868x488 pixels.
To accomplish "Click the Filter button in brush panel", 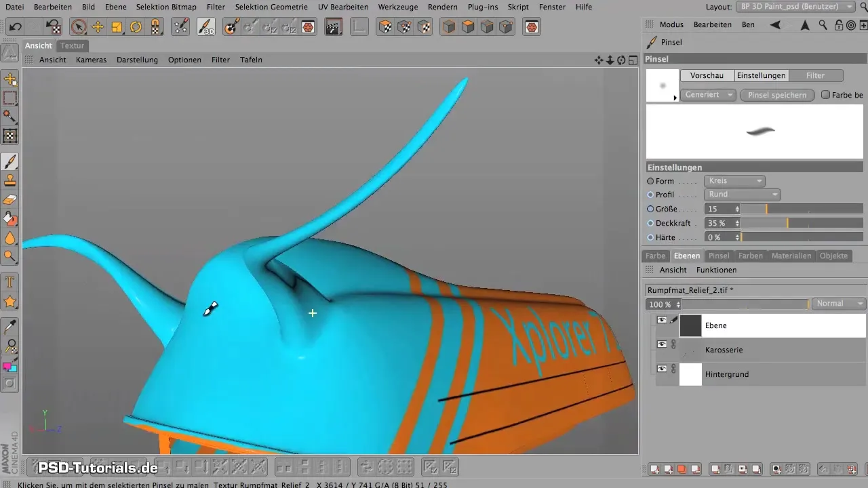I will [816, 76].
